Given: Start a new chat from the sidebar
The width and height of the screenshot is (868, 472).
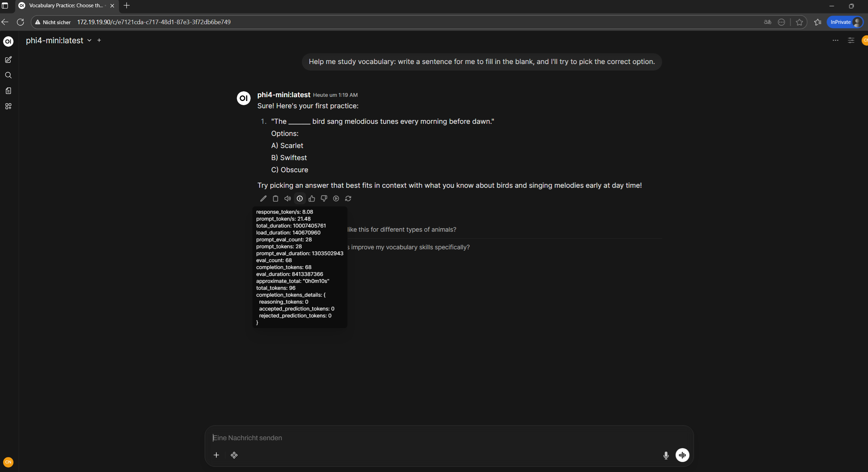Looking at the screenshot, I should pos(8,60).
